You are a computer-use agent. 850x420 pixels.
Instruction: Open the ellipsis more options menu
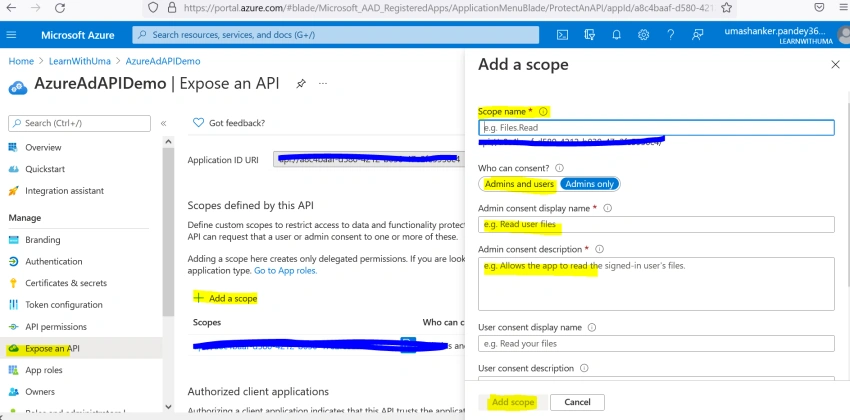(323, 83)
